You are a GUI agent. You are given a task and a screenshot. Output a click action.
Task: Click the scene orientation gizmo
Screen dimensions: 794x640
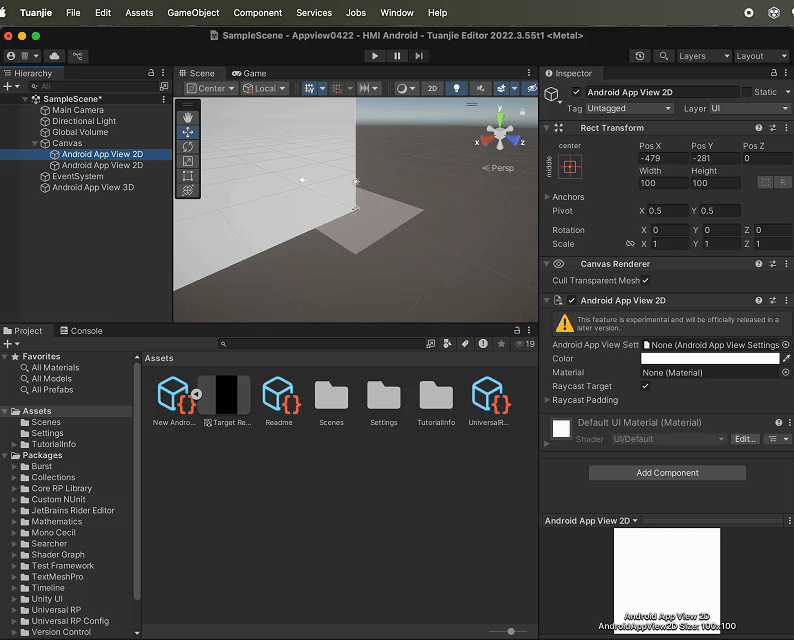point(500,133)
